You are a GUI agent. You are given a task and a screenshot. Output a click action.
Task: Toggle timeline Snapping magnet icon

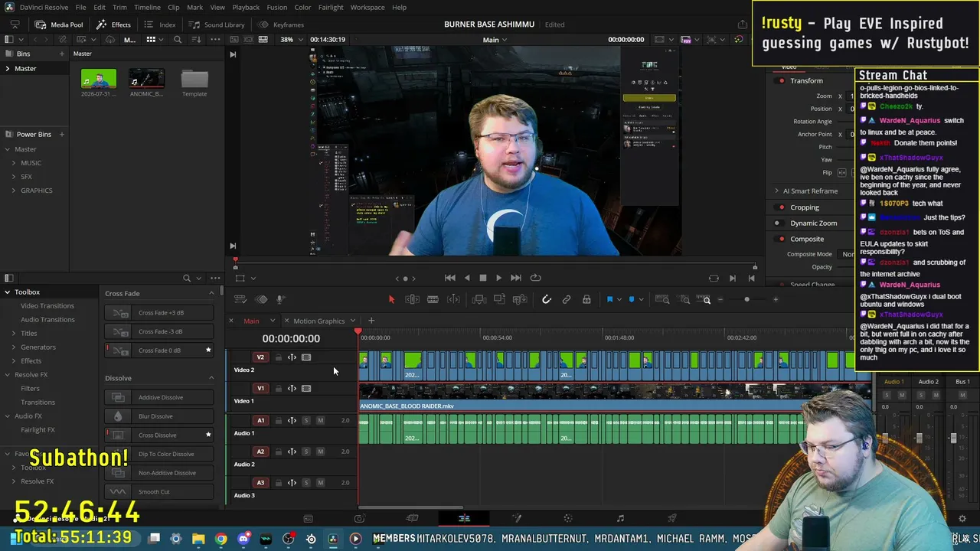point(547,300)
